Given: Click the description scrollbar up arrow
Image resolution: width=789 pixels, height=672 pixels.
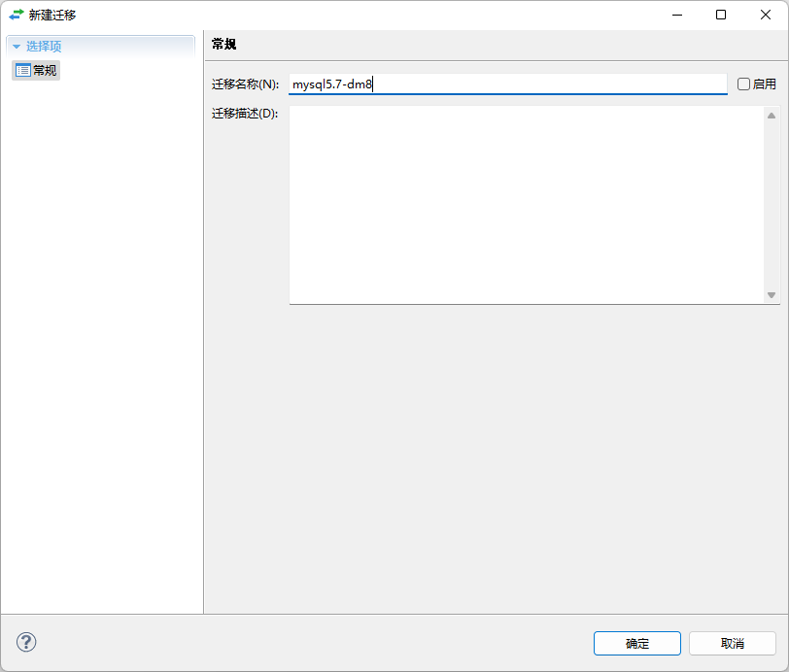Looking at the screenshot, I should pyautogui.click(x=772, y=116).
